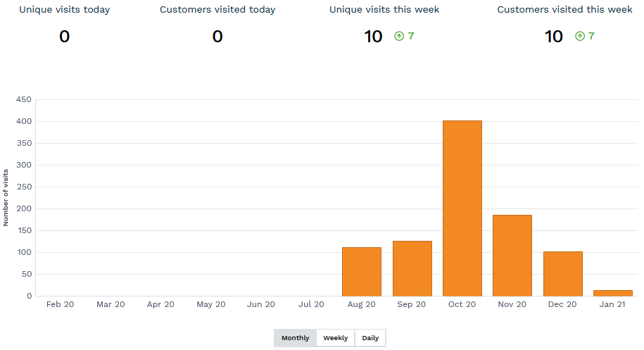Select the Oct 20 bar in chart
This screenshot has height=350, width=644.
462,208
